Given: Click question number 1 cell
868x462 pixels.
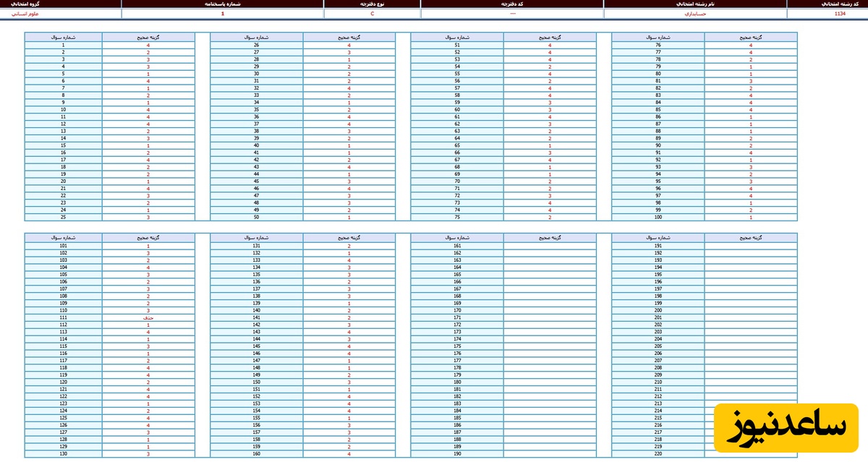Looking at the screenshot, I should tap(63, 46).
